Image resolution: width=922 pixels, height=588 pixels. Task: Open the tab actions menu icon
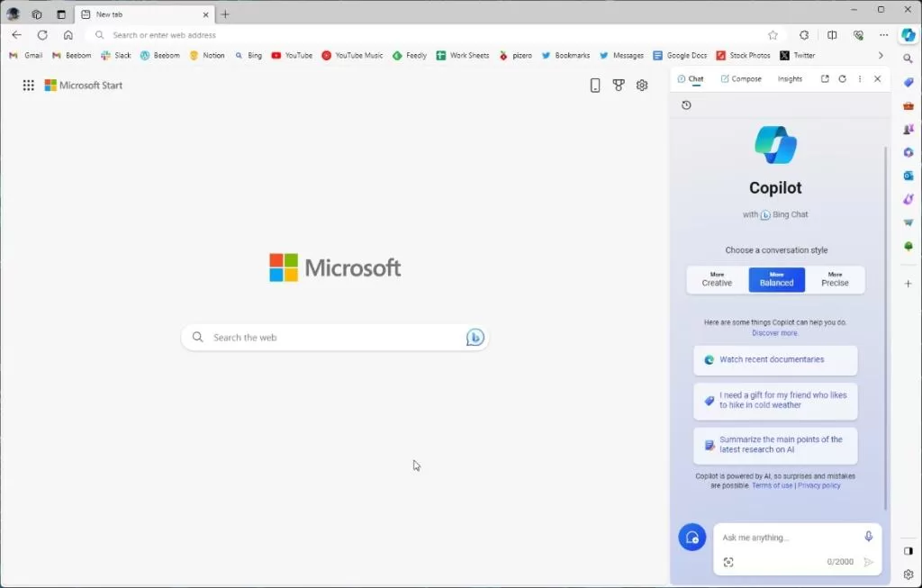pyautogui.click(x=61, y=14)
